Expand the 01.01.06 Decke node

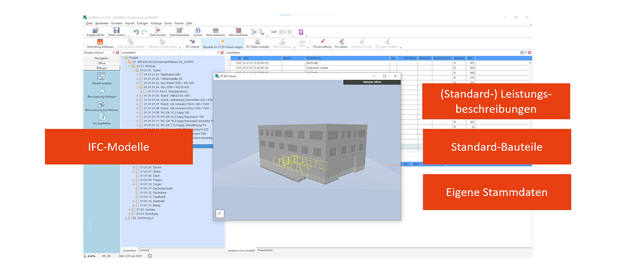pyautogui.click(x=134, y=167)
